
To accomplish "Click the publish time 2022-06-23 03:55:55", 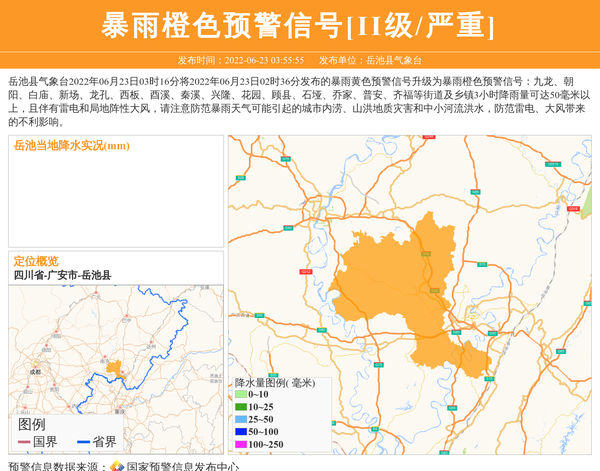I will point(240,60).
